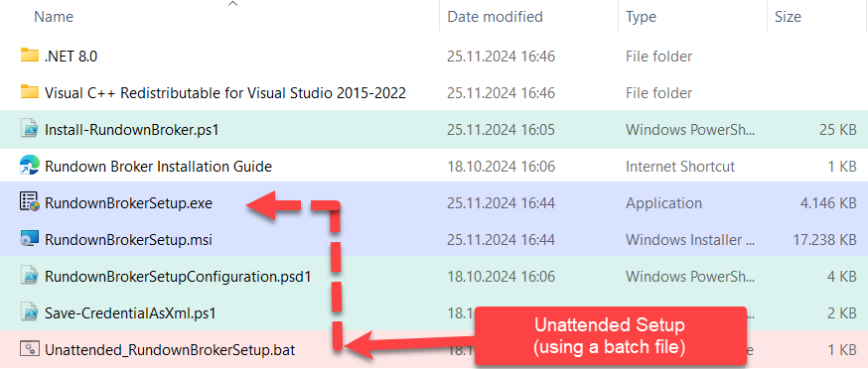Click the 17.238 KB size cell
The height and width of the screenshot is (369, 868).
coord(824,239)
